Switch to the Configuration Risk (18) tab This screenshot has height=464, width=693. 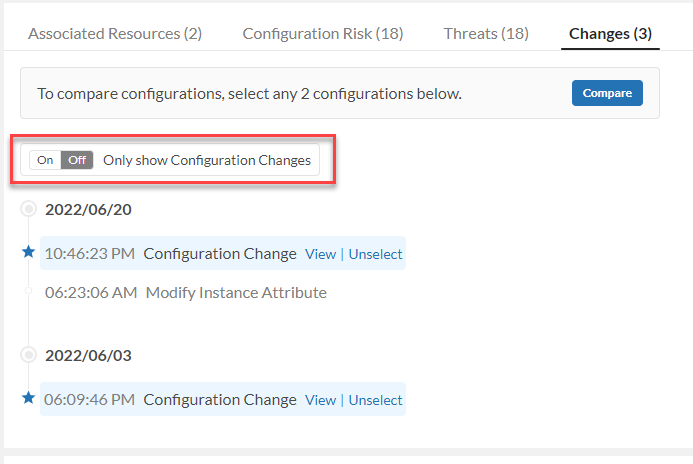(323, 34)
